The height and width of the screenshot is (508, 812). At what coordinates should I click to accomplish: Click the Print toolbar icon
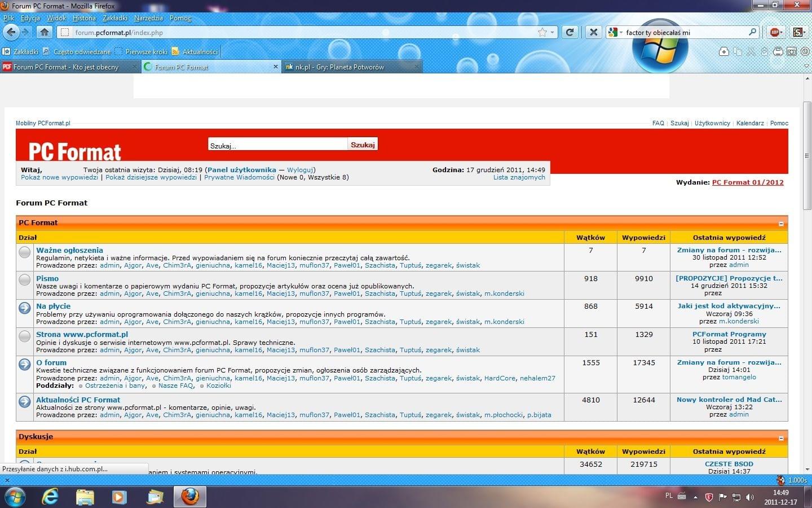tap(778, 51)
